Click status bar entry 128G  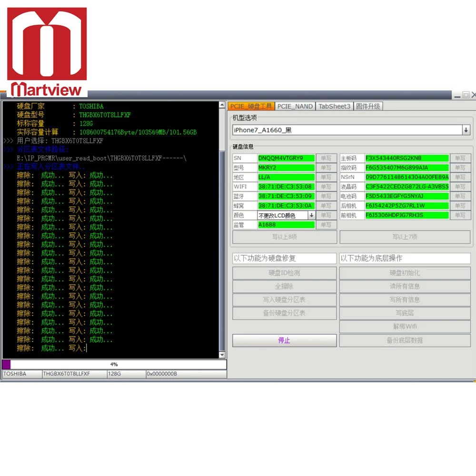(x=126, y=374)
